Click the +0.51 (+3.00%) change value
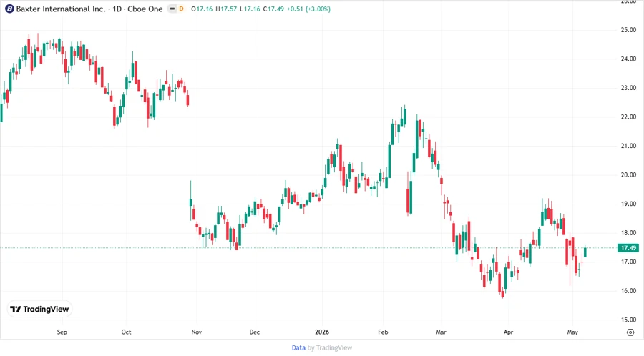644x356 pixels. 308,9
